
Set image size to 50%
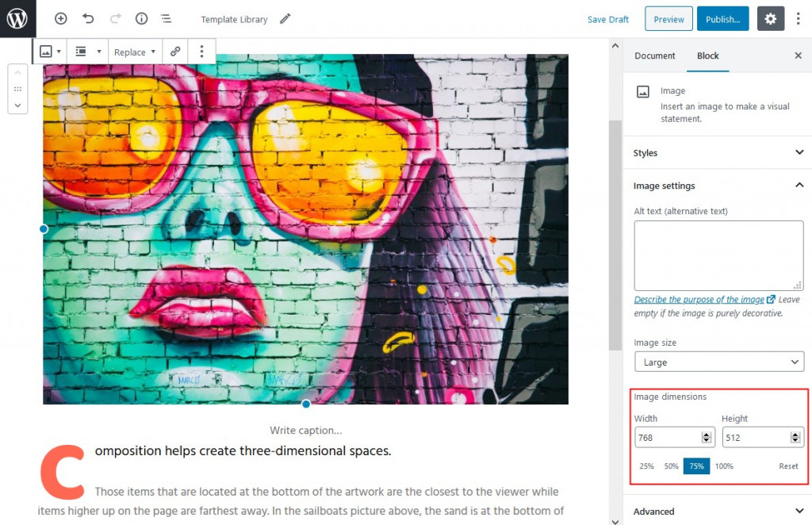[x=671, y=466]
